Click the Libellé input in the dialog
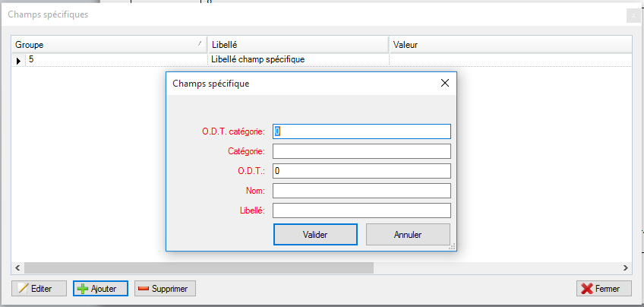Screen dimensions: 644x307 point(361,210)
